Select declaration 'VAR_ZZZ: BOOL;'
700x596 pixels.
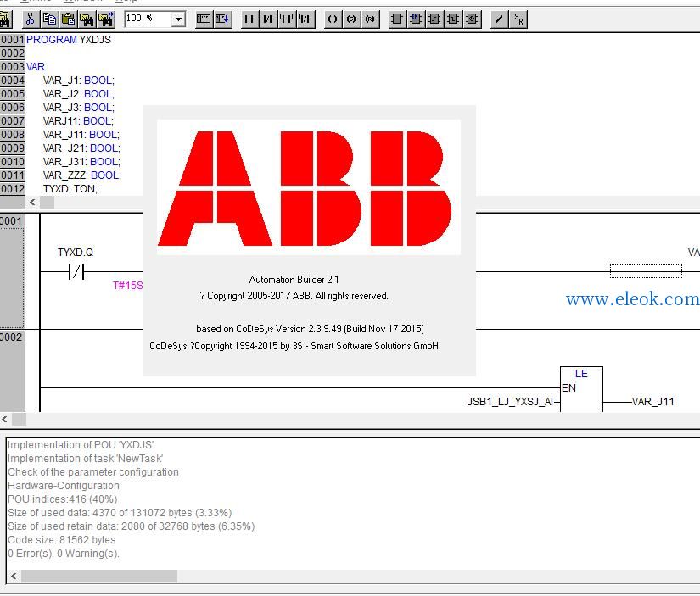tap(82, 175)
